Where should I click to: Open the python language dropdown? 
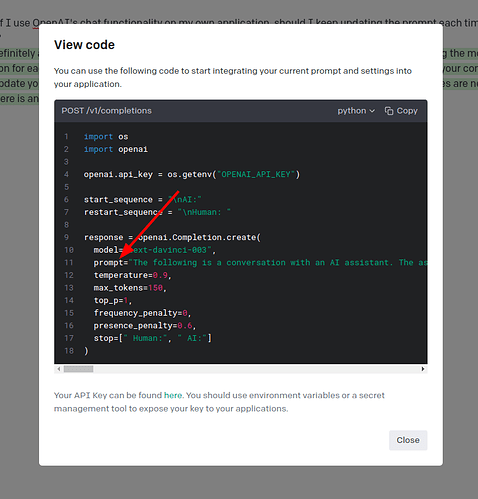(356, 111)
